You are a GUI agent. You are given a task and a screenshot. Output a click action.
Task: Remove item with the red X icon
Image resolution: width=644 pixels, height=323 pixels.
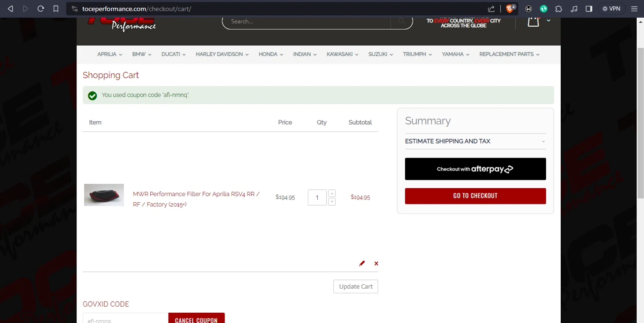pos(376,263)
